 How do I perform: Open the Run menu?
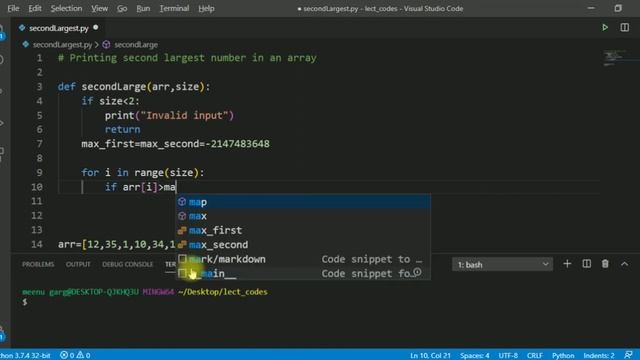(x=143, y=8)
